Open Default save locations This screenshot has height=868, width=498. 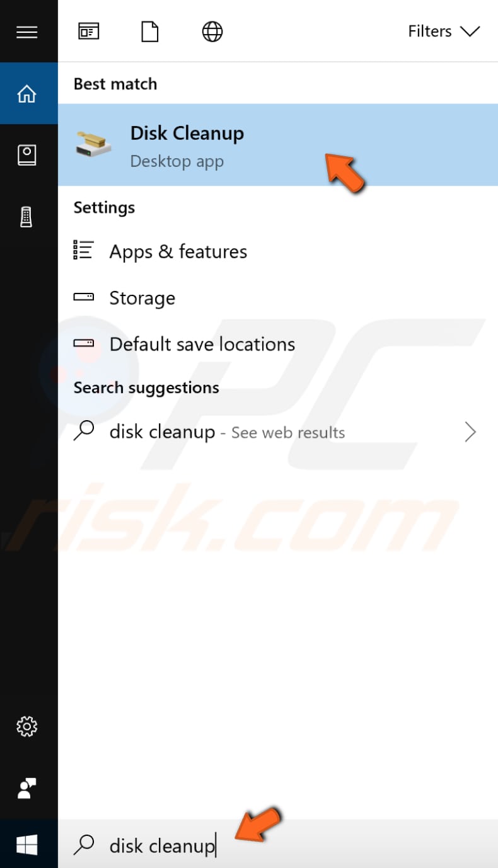(202, 344)
